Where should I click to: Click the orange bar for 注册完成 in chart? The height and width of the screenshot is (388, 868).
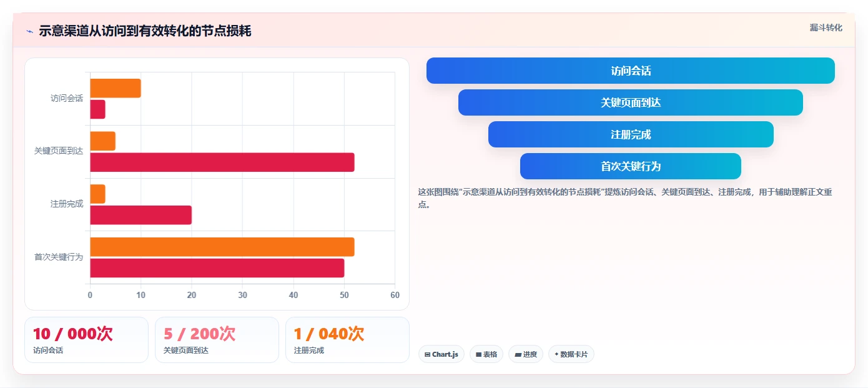click(x=97, y=194)
